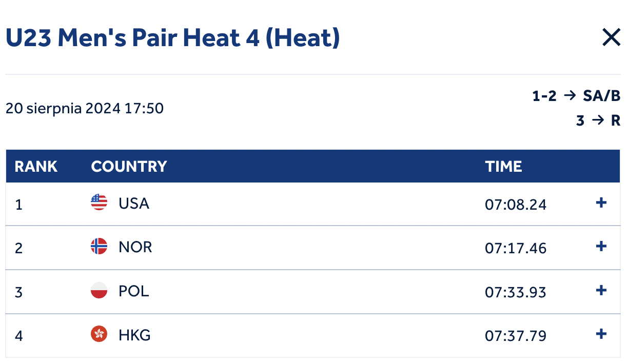Select the COUNTRY column header
Viewport: 627px width, 364px height.
pos(129,167)
